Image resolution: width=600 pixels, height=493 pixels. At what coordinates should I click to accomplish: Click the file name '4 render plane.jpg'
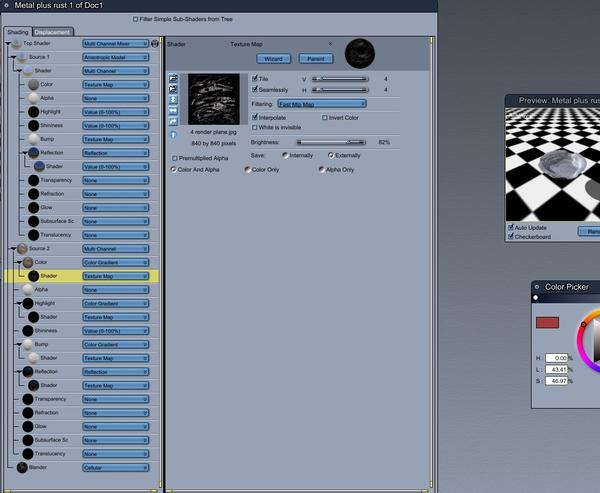click(214, 132)
